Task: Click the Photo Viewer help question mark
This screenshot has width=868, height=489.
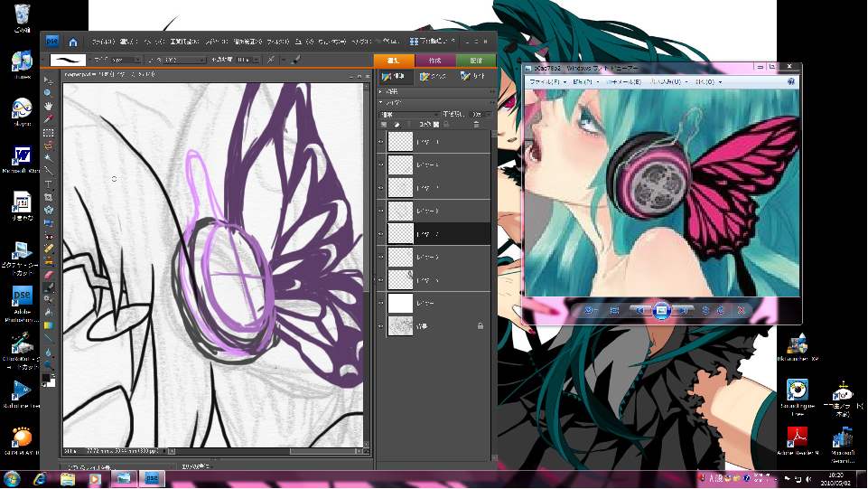Action: (x=791, y=81)
